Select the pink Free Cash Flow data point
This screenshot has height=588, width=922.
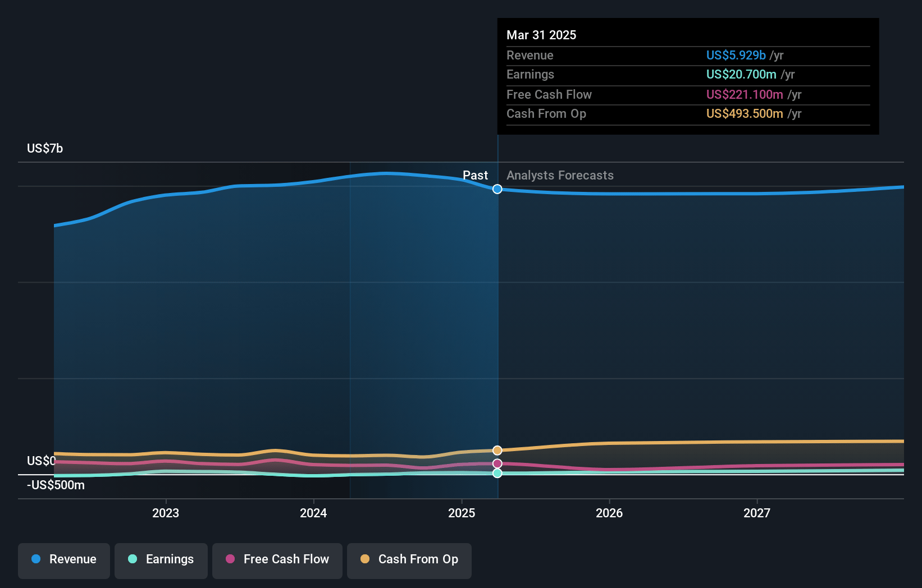pyautogui.click(x=497, y=463)
